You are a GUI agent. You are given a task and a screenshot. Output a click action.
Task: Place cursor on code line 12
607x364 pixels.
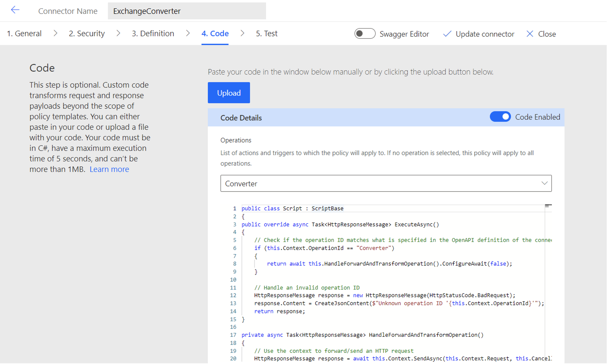coord(384,295)
